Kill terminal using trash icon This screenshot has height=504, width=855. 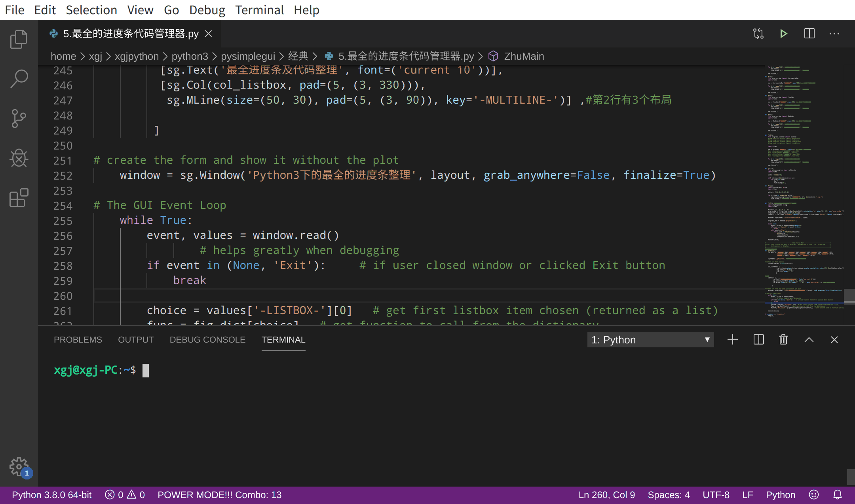[x=783, y=340]
